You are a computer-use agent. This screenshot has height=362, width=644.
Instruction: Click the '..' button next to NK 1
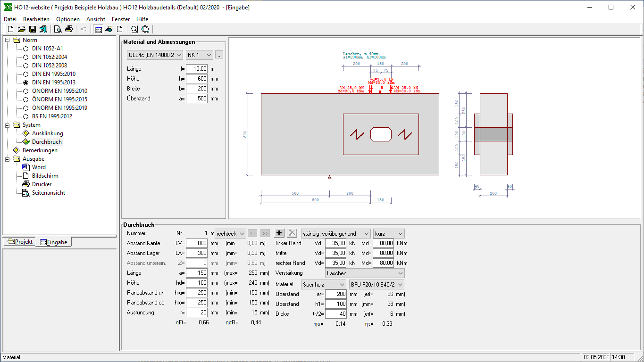pyautogui.click(x=219, y=55)
